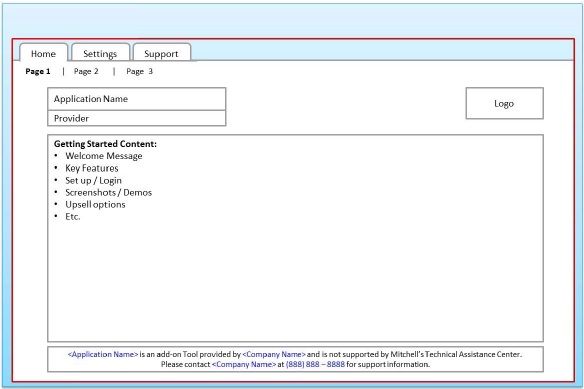
Task: Open the Screenshots / Demos item
Action: (108, 192)
